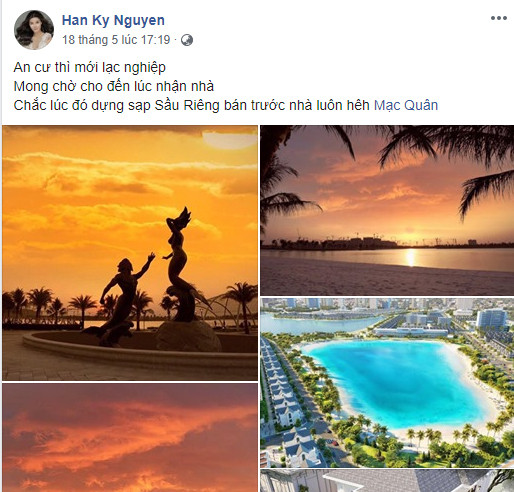This screenshot has height=492, width=514.
Task: Click the public globe privacy icon
Action: pos(187,40)
